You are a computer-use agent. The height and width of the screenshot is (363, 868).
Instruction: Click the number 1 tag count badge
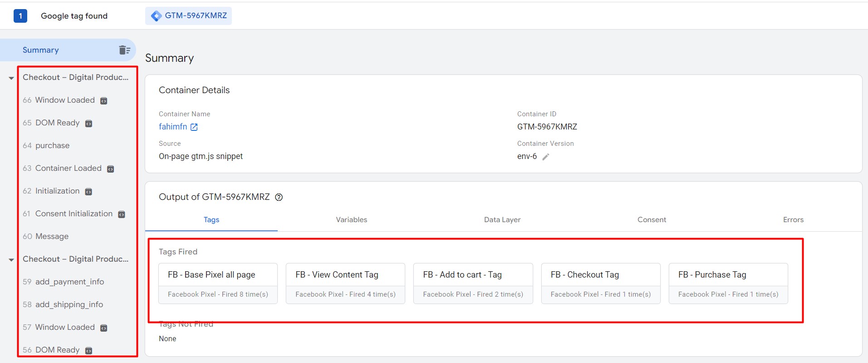(x=20, y=16)
